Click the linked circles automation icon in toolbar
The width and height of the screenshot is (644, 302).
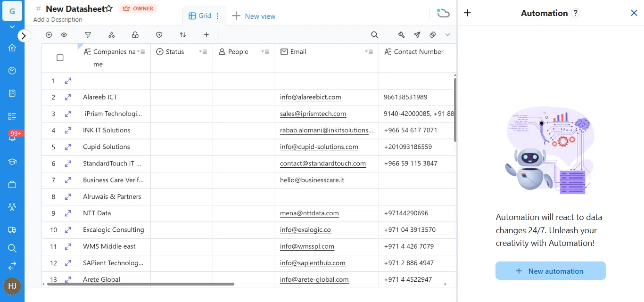(x=432, y=35)
